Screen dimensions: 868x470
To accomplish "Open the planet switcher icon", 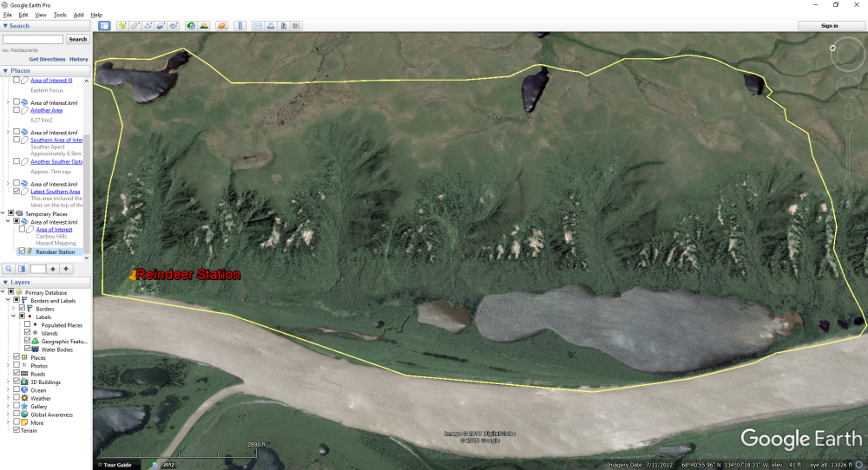I will pos(222,25).
